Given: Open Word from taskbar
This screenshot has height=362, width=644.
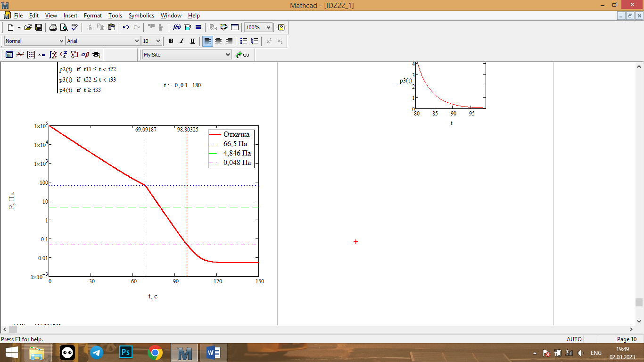Looking at the screenshot, I should pyautogui.click(x=213, y=353).
